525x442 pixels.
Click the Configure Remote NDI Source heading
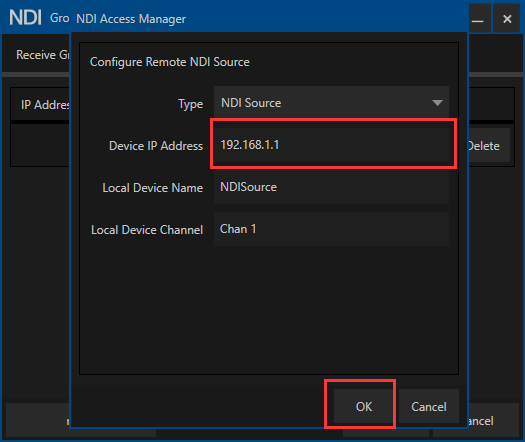point(170,62)
